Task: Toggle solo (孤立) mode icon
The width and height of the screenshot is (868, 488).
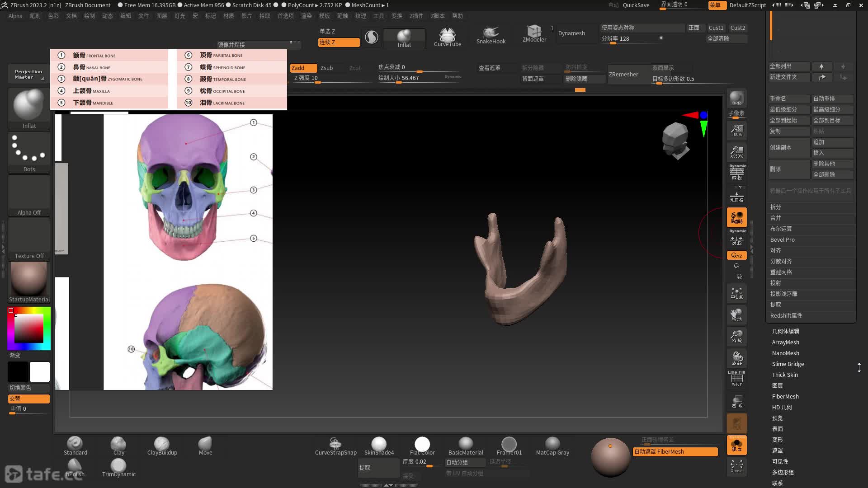Action: (736, 445)
